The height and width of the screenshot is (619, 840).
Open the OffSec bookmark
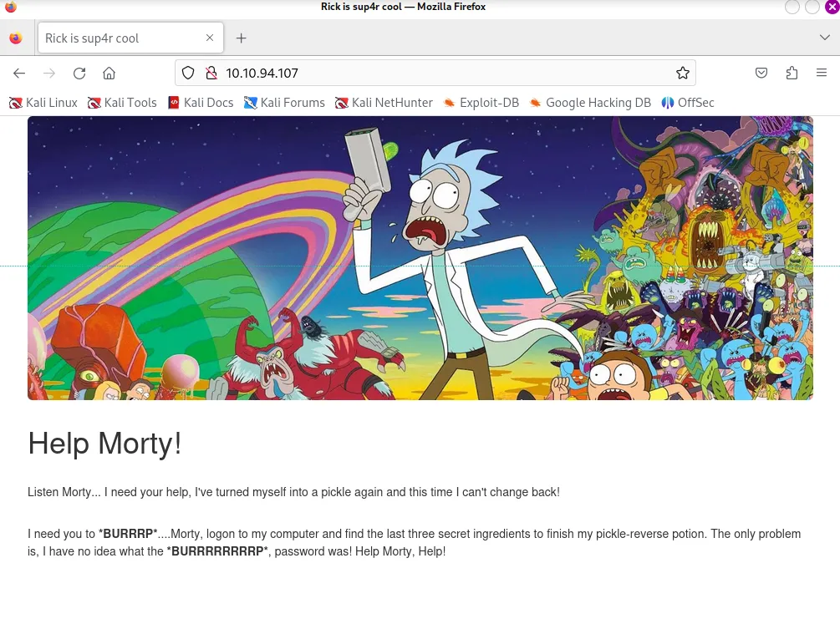[688, 102]
